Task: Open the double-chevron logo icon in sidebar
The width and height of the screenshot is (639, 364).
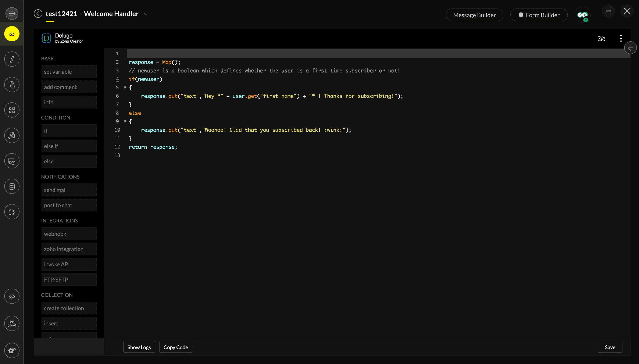Action: tap(12, 296)
